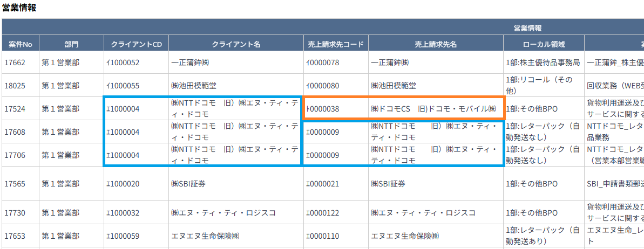644x249 pixels.
Task: Click the 売上請求先コード column header
Action: tap(336, 44)
